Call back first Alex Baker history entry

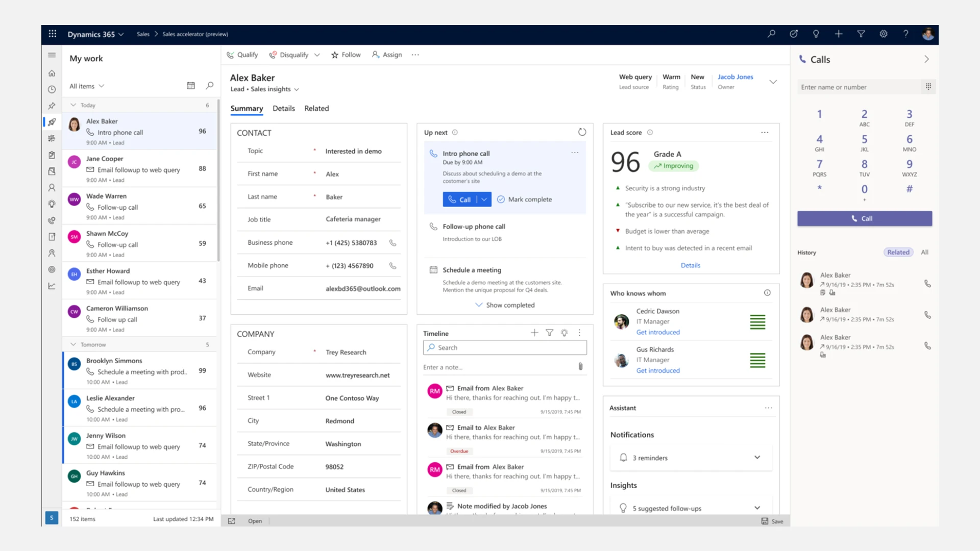coord(927,284)
